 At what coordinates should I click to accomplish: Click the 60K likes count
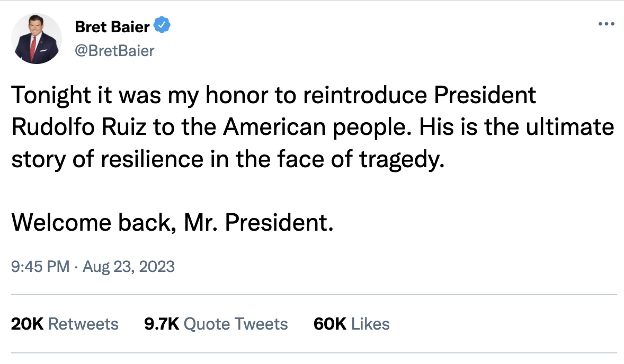pyautogui.click(x=330, y=324)
